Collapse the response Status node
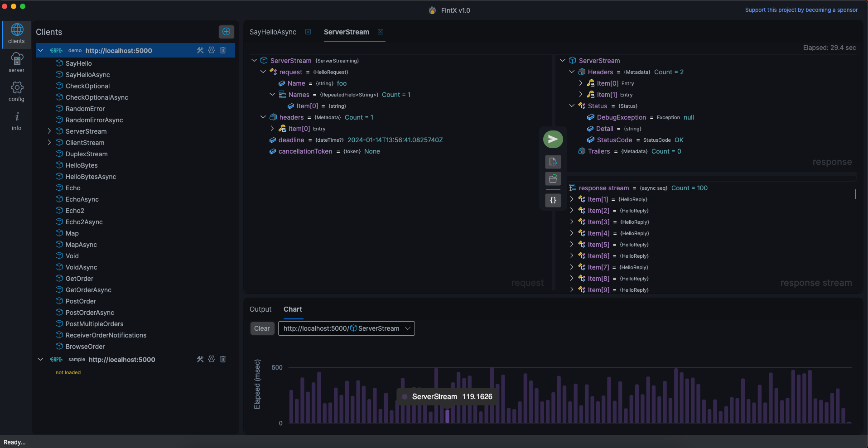Screen dimensions: 868x448 click(572, 106)
